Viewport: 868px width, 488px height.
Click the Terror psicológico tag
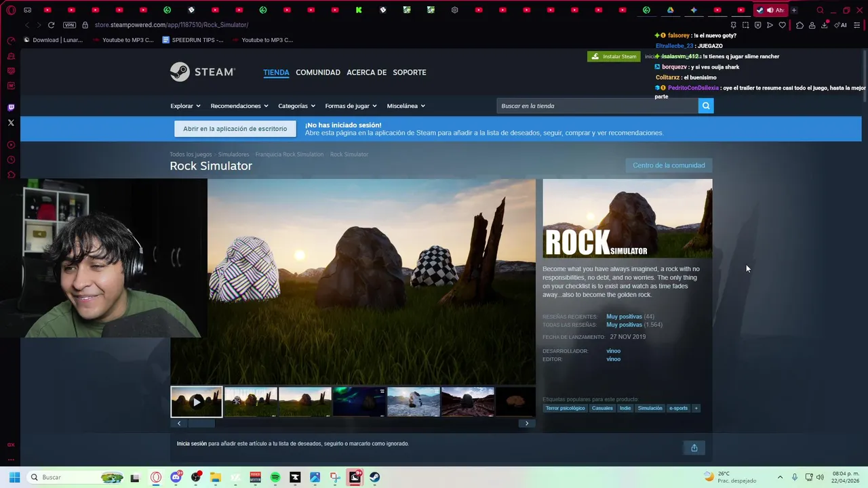coord(565,408)
